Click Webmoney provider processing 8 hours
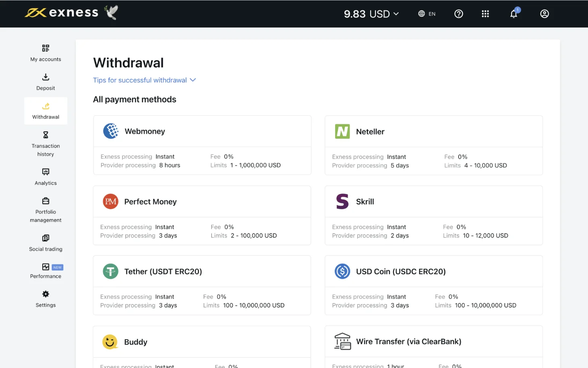The width and height of the screenshot is (588, 368). (x=141, y=165)
